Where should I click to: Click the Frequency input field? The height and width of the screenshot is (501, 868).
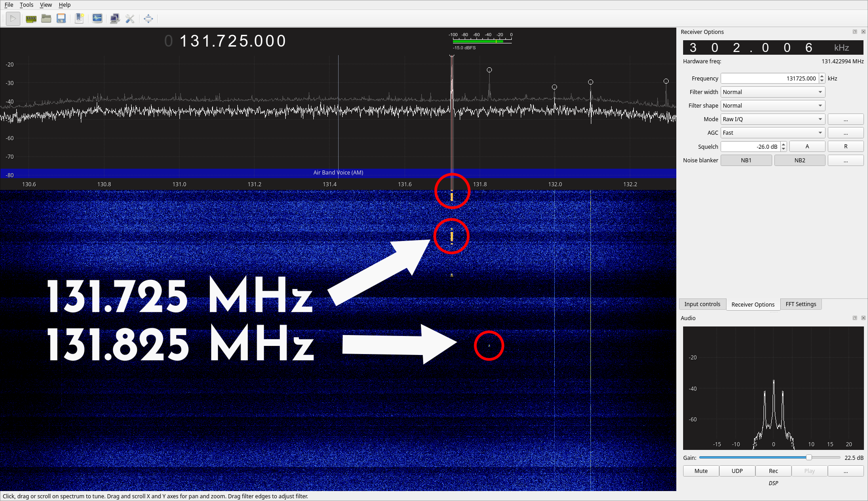[x=769, y=78]
